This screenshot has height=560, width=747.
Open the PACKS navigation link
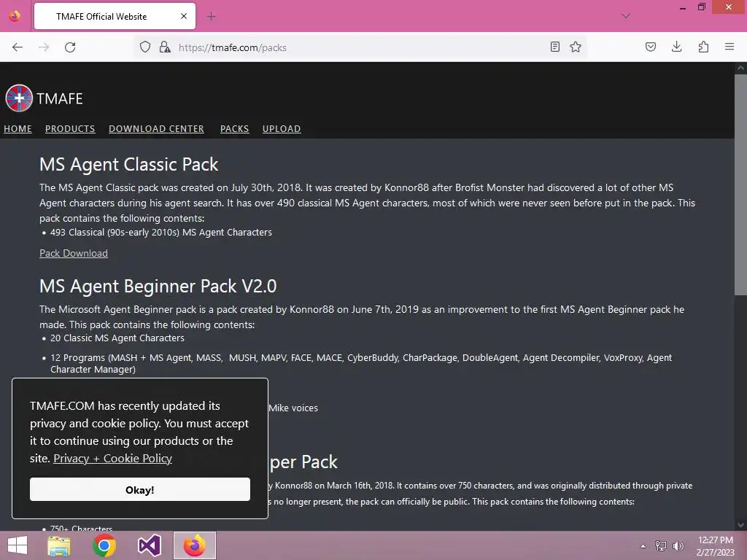tap(234, 129)
